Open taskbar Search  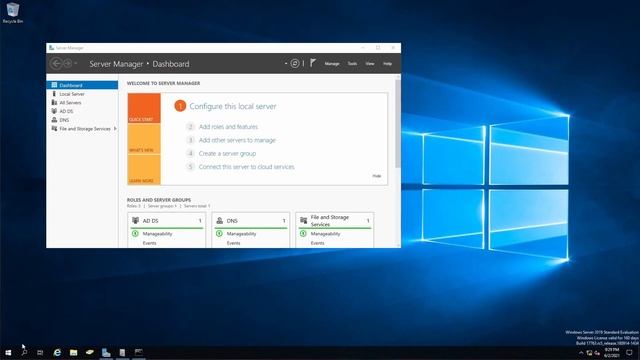pyautogui.click(x=24, y=352)
